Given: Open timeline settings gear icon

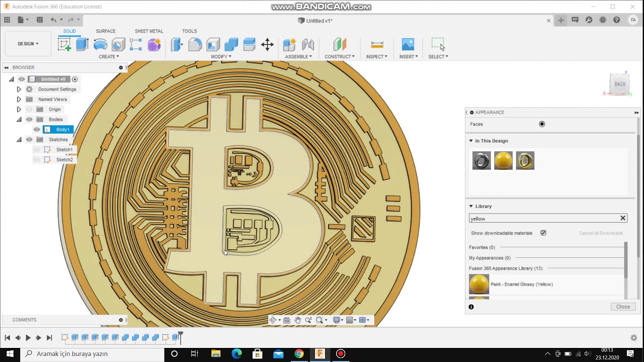Looking at the screenshot, I should coord(634,338).
